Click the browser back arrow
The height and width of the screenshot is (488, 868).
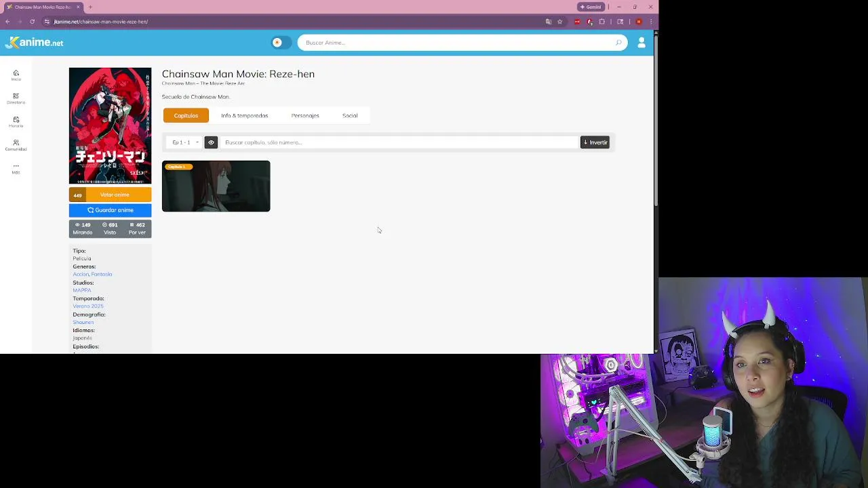(7, 22)
